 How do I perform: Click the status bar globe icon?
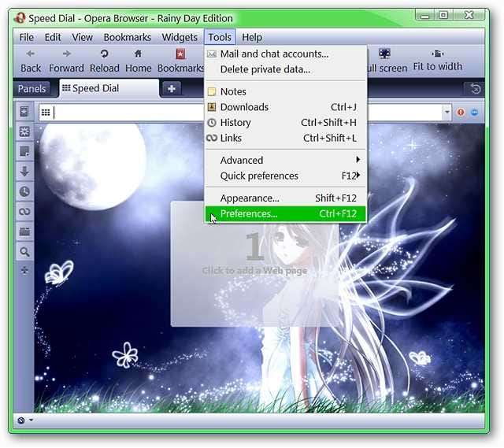21,420
